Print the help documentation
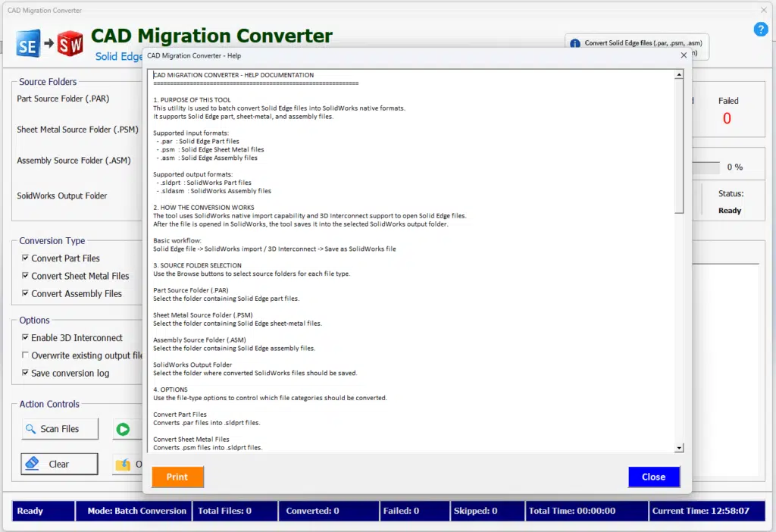 tap(177, 477)
